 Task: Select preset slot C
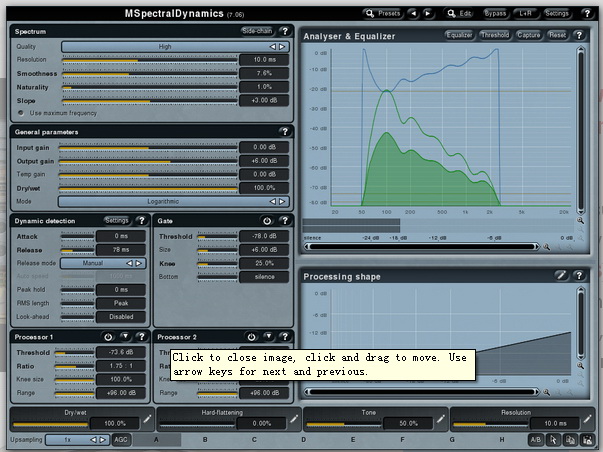click(x=254, y=440)
